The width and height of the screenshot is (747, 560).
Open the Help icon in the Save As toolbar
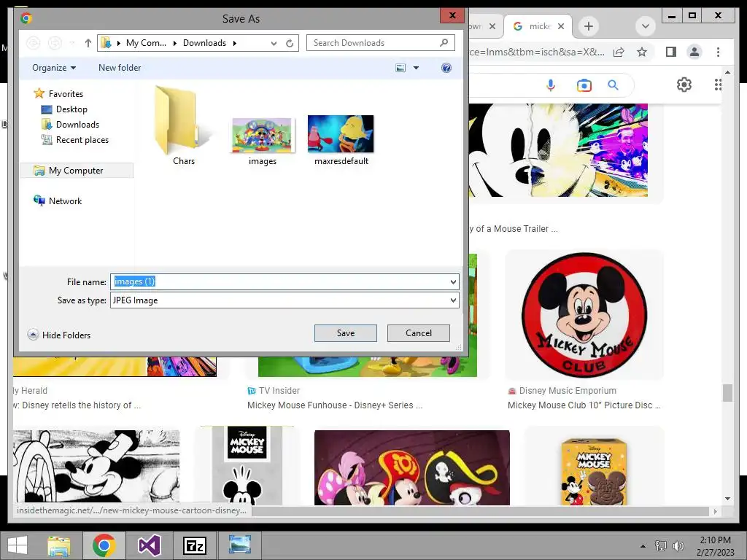coord(446,68)
